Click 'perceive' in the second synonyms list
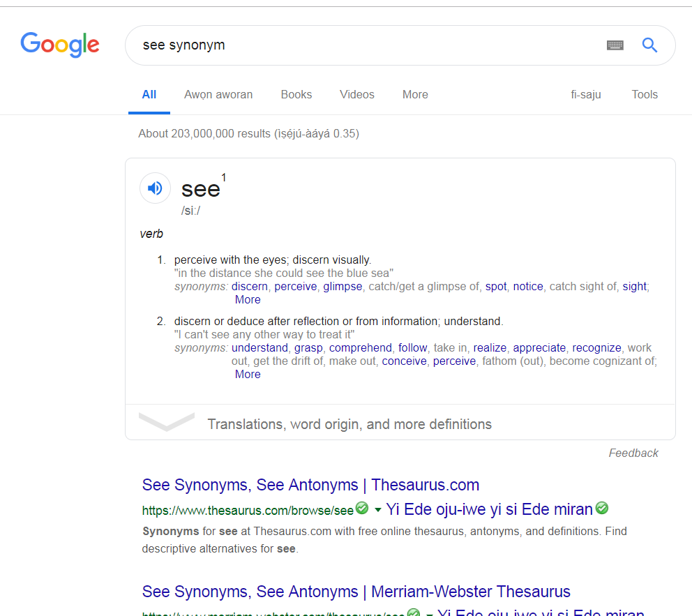 point(454,361)
